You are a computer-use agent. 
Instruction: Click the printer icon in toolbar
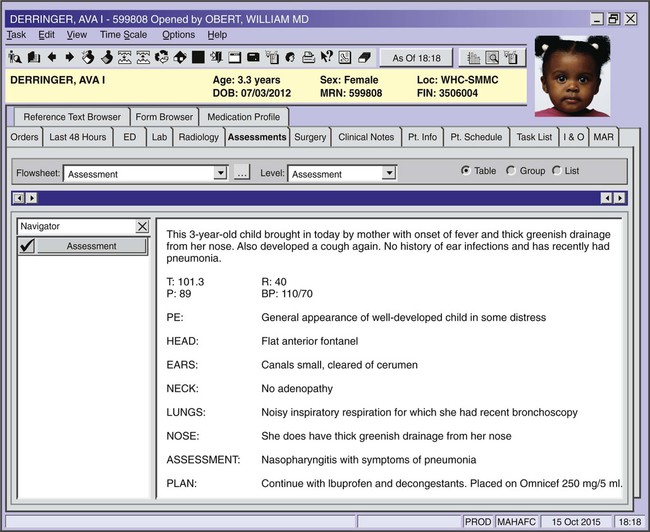(308, 57)
